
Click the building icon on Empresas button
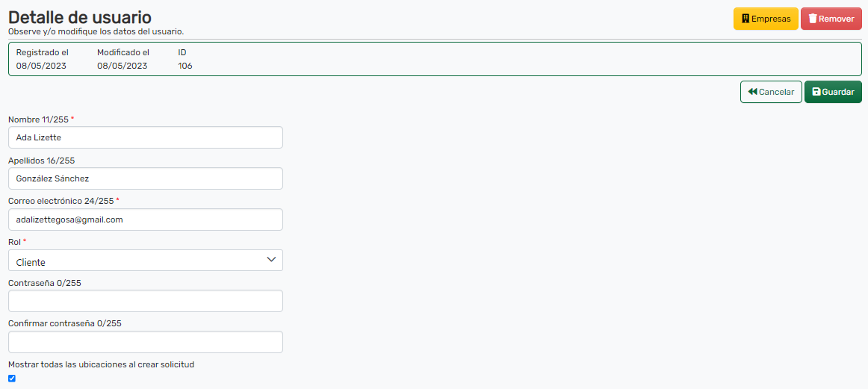coord(745,19)
